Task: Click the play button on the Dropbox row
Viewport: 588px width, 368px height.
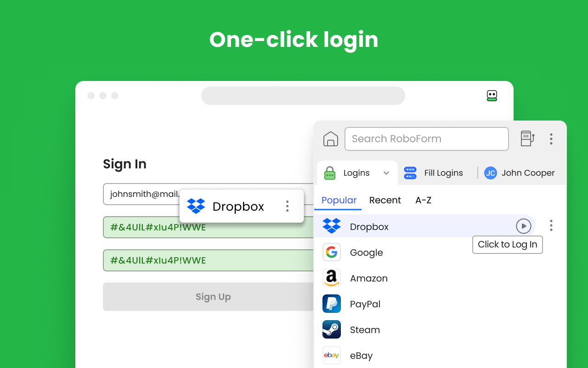Action: (x=524, y=226)
